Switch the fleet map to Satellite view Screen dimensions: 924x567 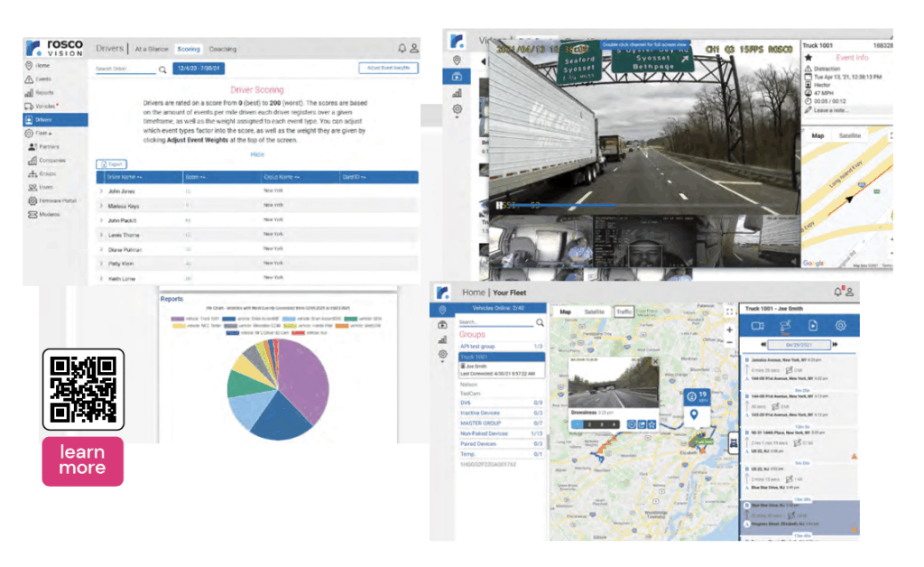click(595, 312)
